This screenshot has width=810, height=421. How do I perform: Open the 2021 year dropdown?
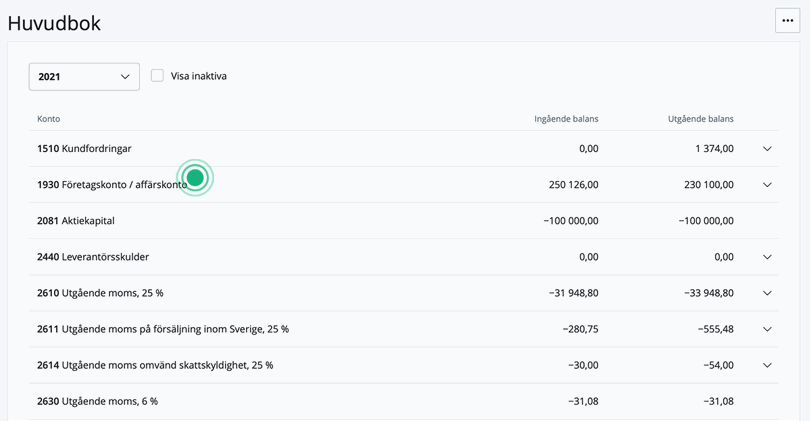[84, 77]
